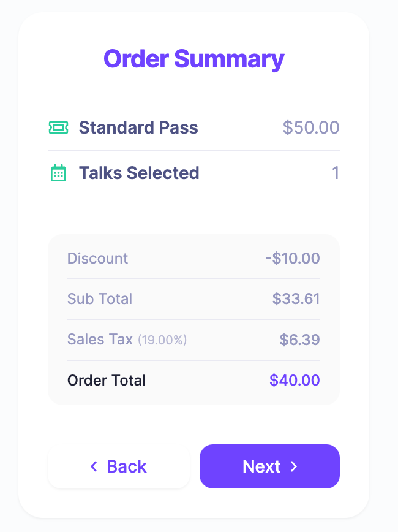Click the $50.00 pass price

310,127
